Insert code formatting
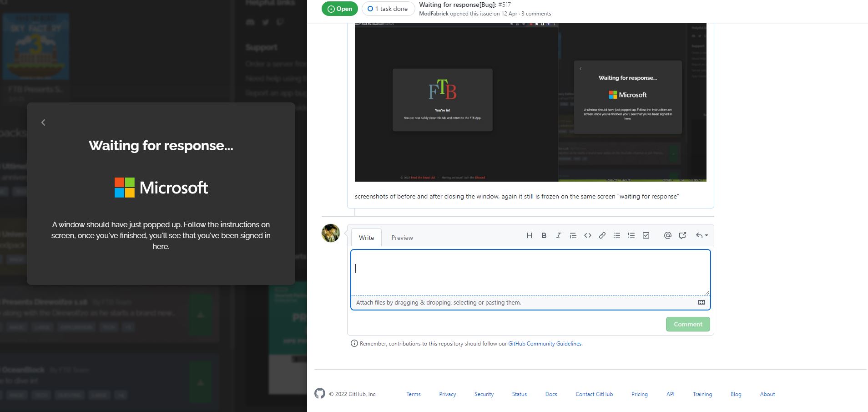The image size is (868, 412). (587, 235)
